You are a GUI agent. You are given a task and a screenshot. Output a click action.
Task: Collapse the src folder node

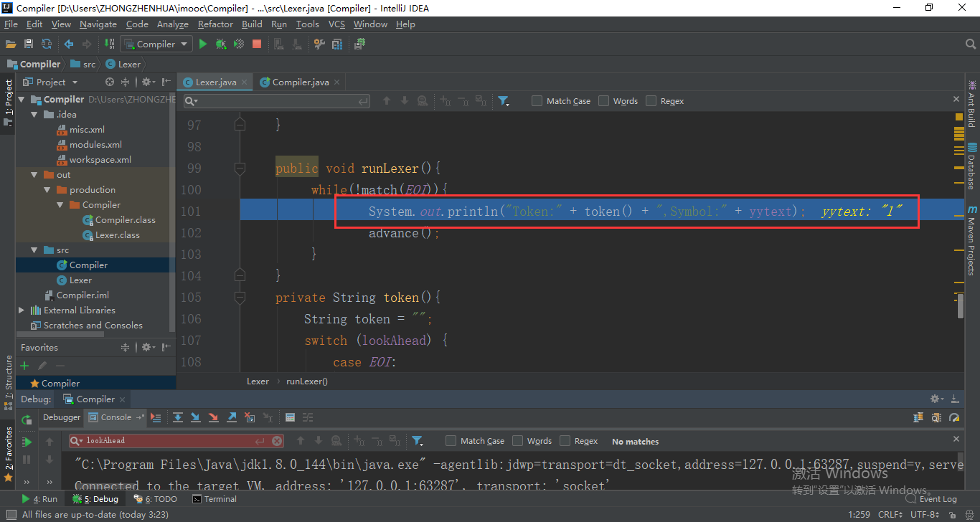pyautogui.click(x=34, y=250)
